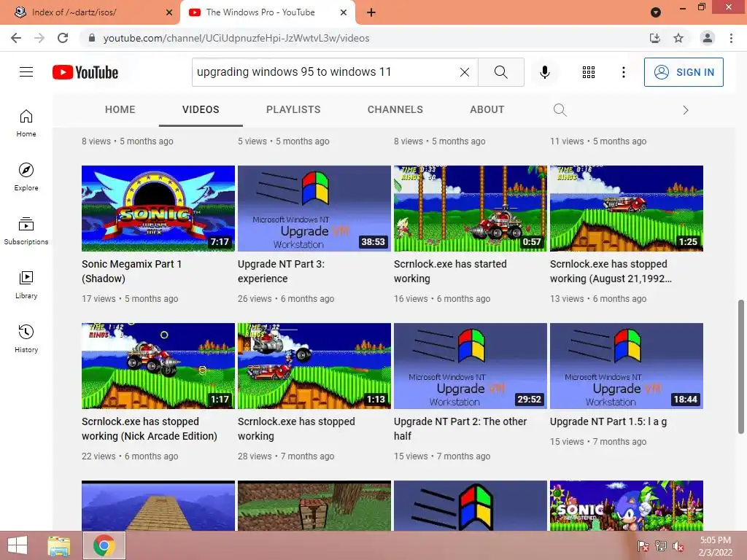Open Scrnlock.exe has stopped working 28 views title
Viewport: 747px width, 560px height.
[x=296, y=429]
